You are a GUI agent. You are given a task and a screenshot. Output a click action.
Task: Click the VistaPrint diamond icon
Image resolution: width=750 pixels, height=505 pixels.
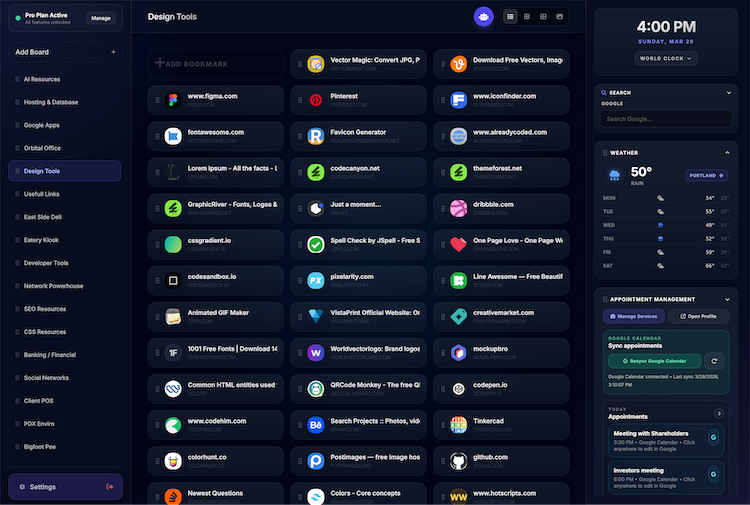click(x=316, y=317)
